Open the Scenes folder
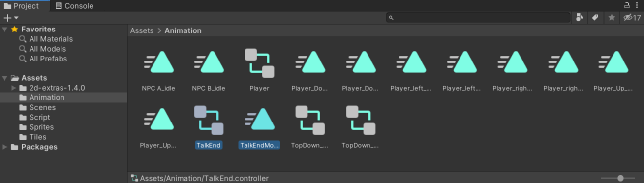The image size is (644, 183). tap(63, 108)
